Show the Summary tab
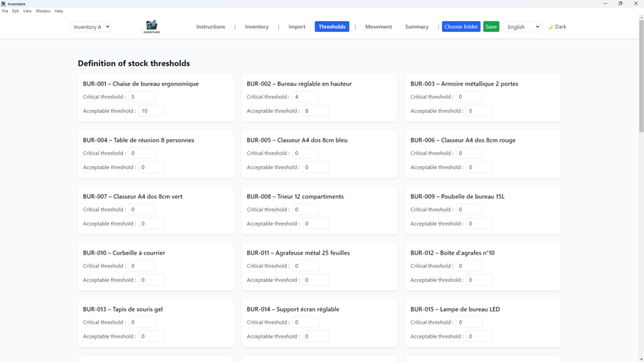 point(417,27)
